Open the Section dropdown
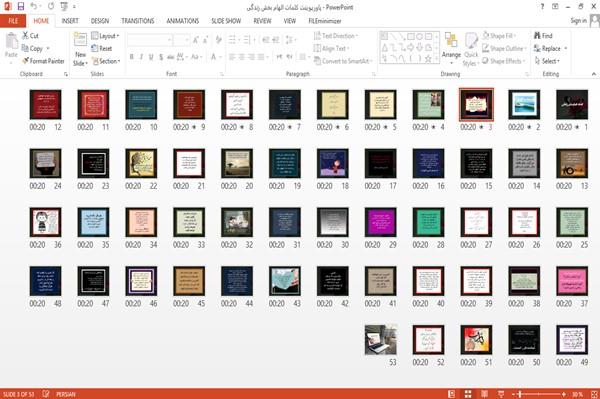 coord(106,61)
